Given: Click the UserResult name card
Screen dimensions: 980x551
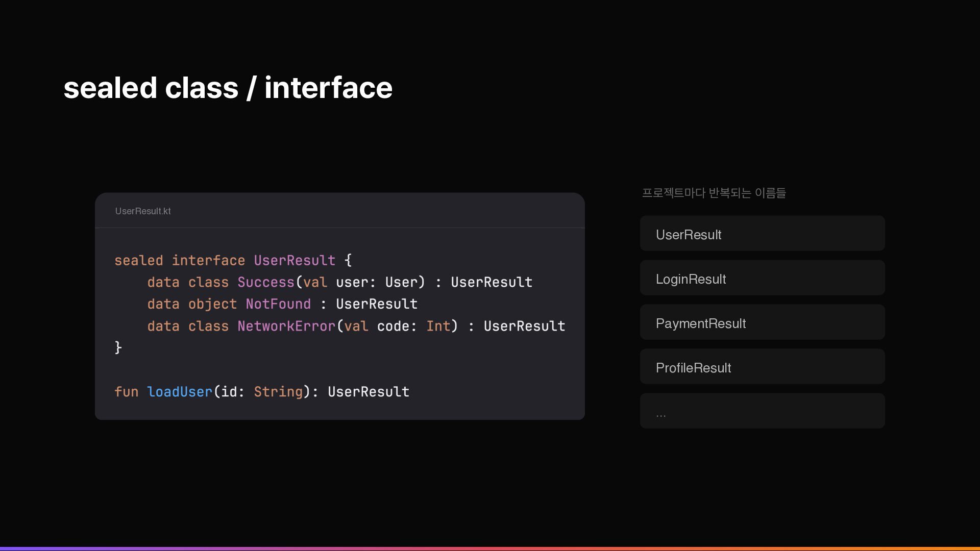Looking at the screenshot, I should (x=763, y=233).
